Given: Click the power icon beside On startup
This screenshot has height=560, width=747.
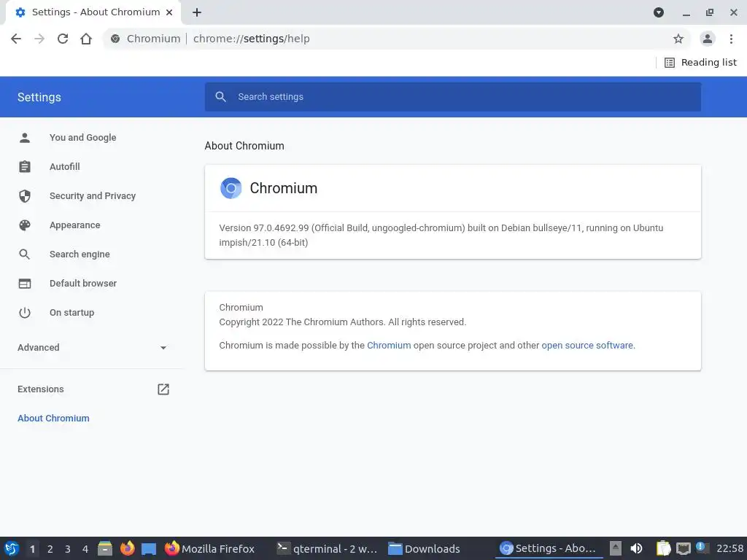Looking at the screenshot, I should (x=25, y=312).
